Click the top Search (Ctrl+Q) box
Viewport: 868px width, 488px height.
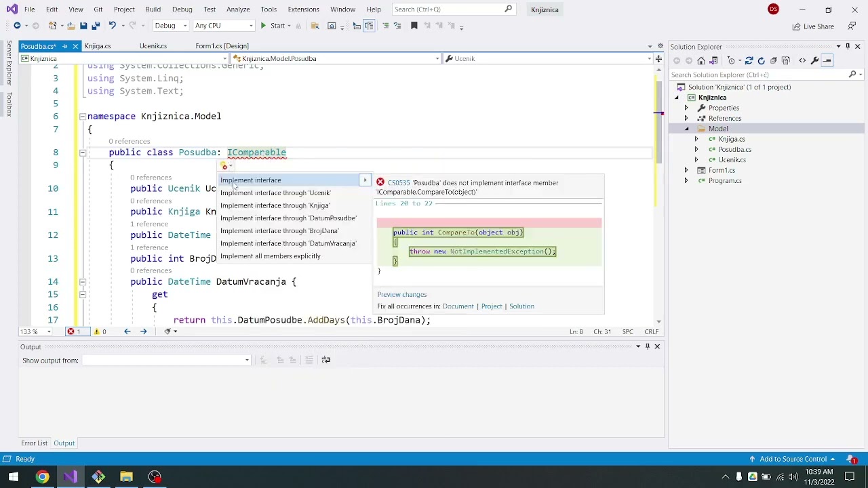point(453,9)
